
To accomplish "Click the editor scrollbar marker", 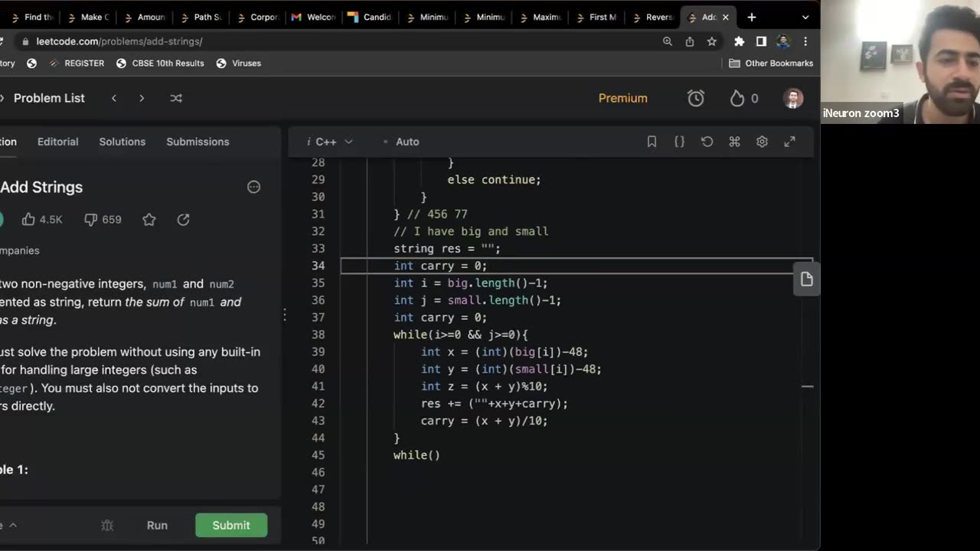I will coord(807,386).
